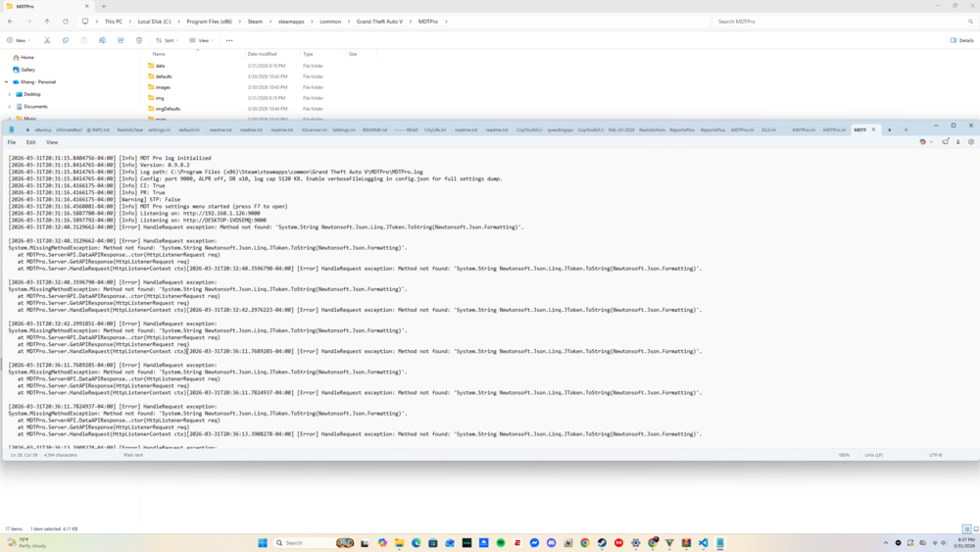Show hidden system tray icons

(886, 542)
